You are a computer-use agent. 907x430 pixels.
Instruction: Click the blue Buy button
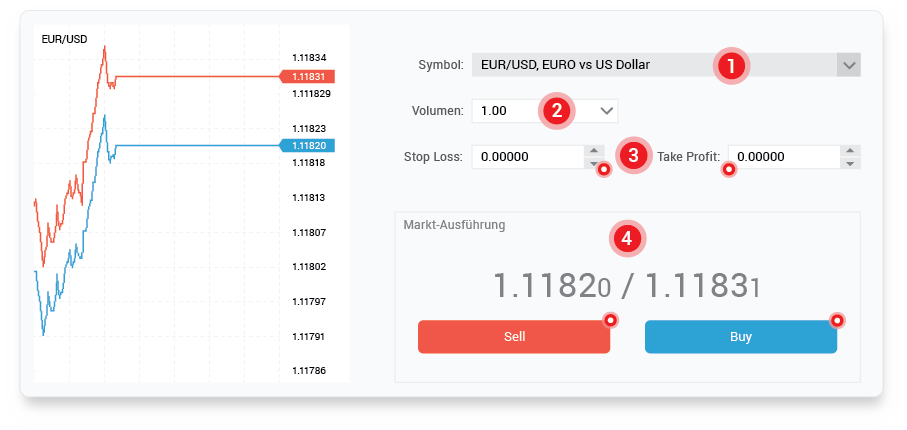740,337
